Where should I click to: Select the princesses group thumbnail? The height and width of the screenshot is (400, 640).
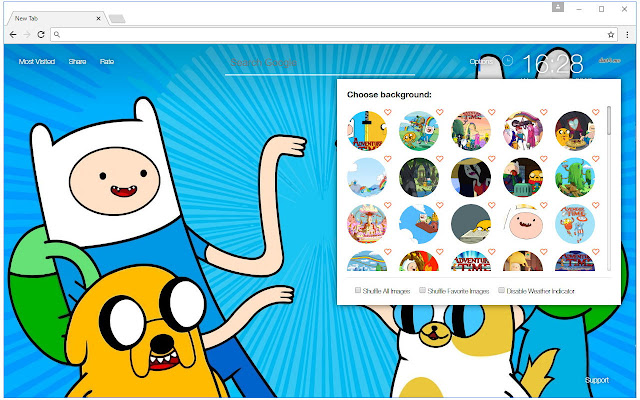point(523,131)
